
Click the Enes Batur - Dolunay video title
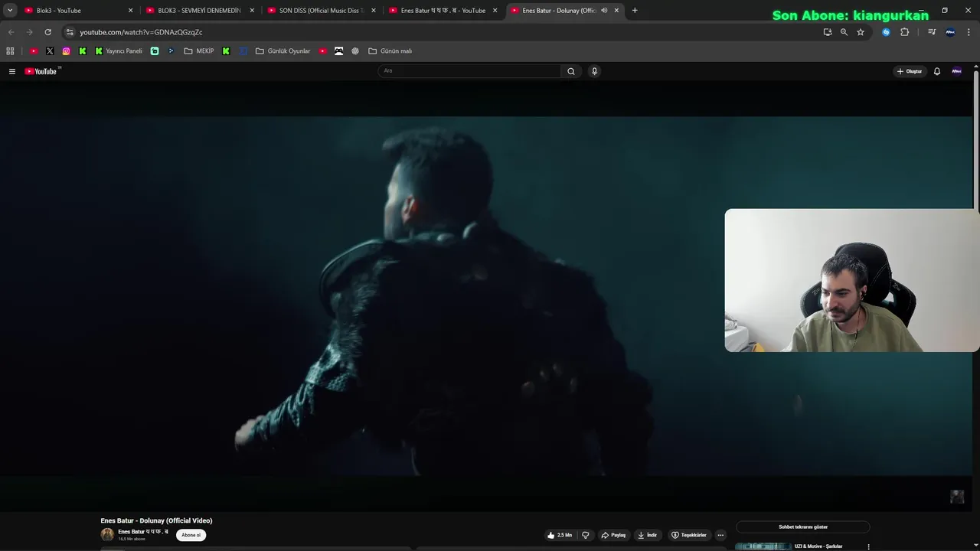(156, 520)
